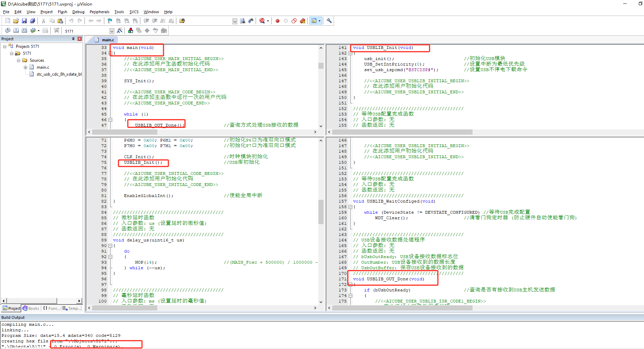The image size is (644, 349).
Task: Open the Help menu
Action: 168,12
